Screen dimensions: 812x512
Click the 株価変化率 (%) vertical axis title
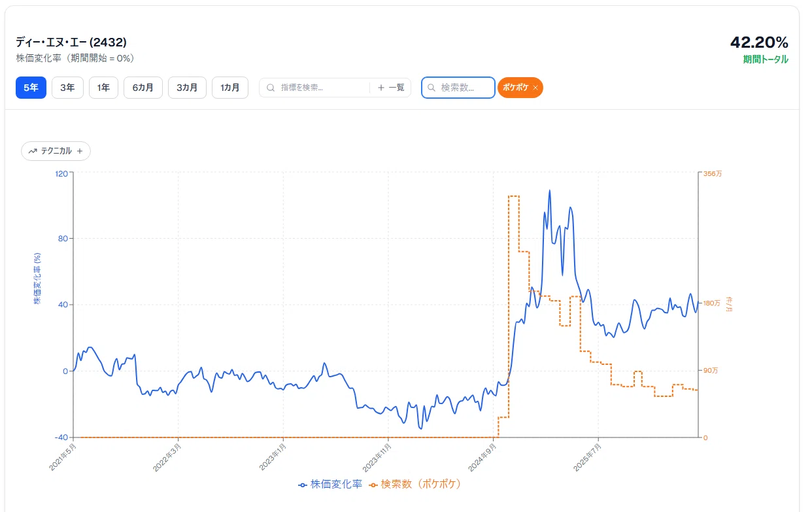coord(37,279)
